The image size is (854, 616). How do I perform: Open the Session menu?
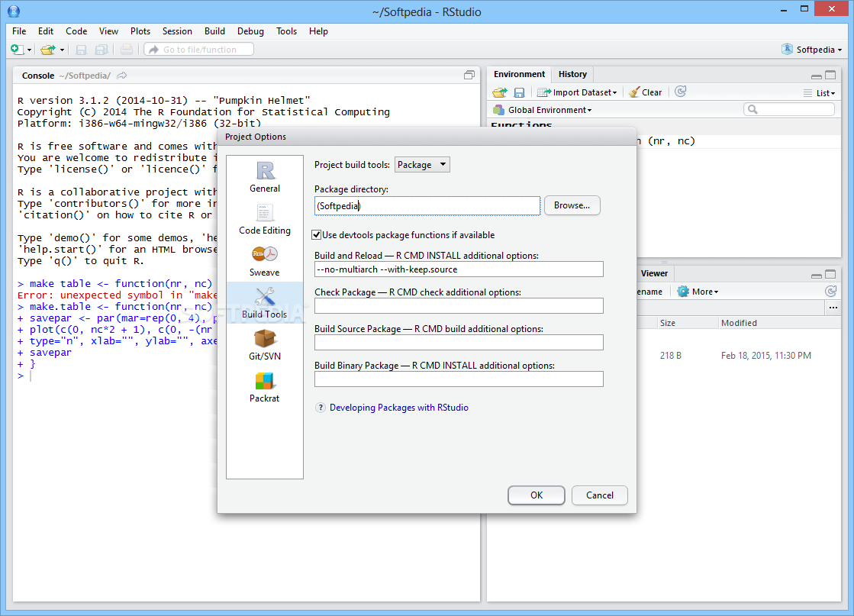click(177, 31)
